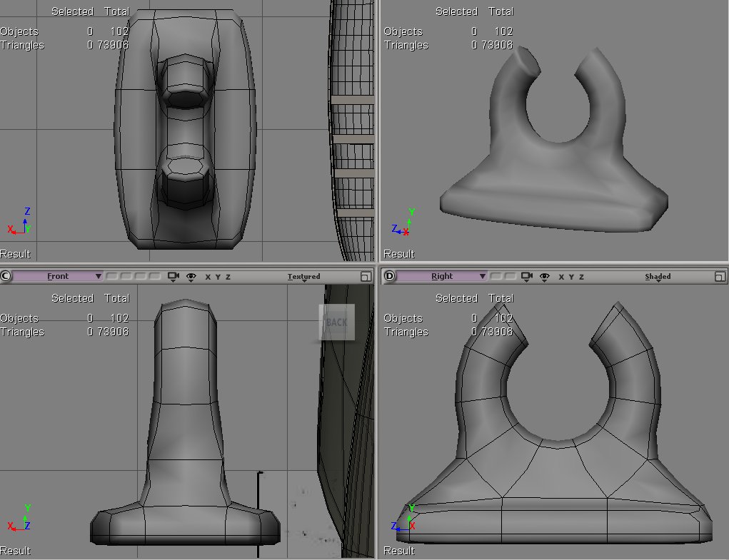Screen dimensions: 729x560
Task: Click the viewport D letter icon
Action: pos(389,276)
